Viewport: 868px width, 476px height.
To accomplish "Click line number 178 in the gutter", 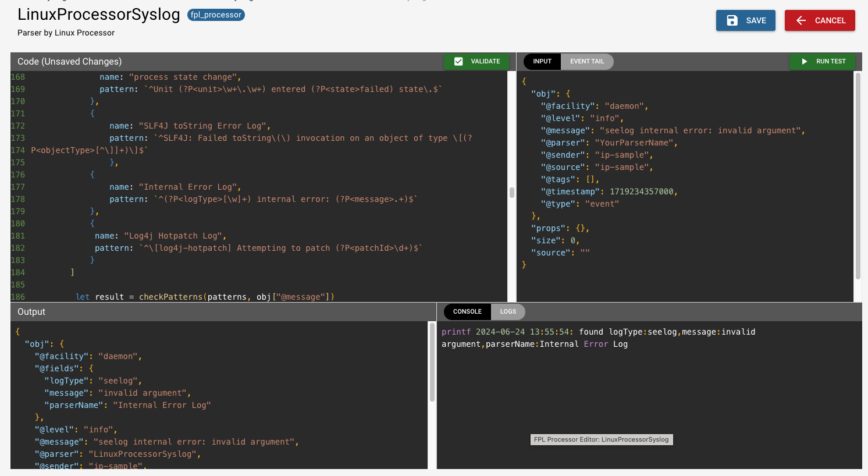I will tap(18, 199).
